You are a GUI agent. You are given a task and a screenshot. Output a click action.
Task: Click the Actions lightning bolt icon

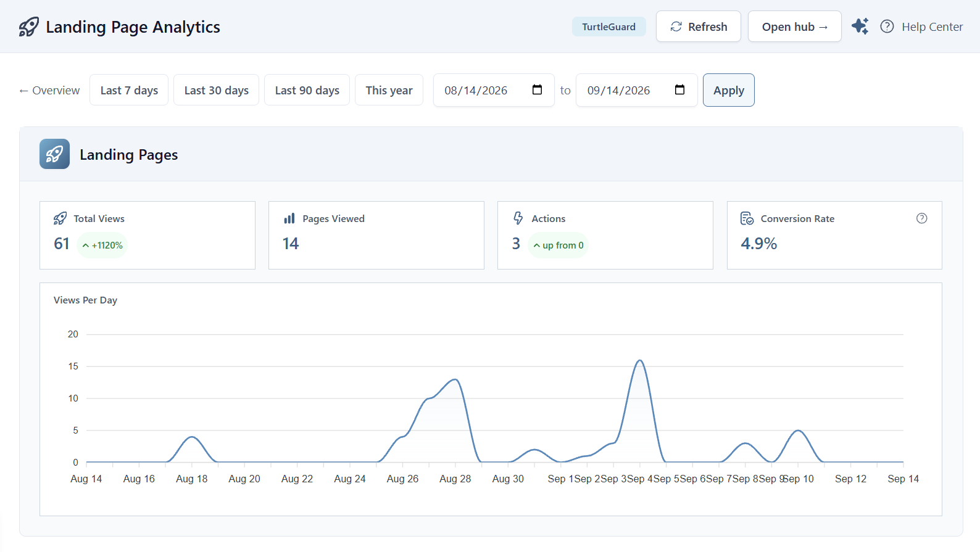[x=518, y=218]
